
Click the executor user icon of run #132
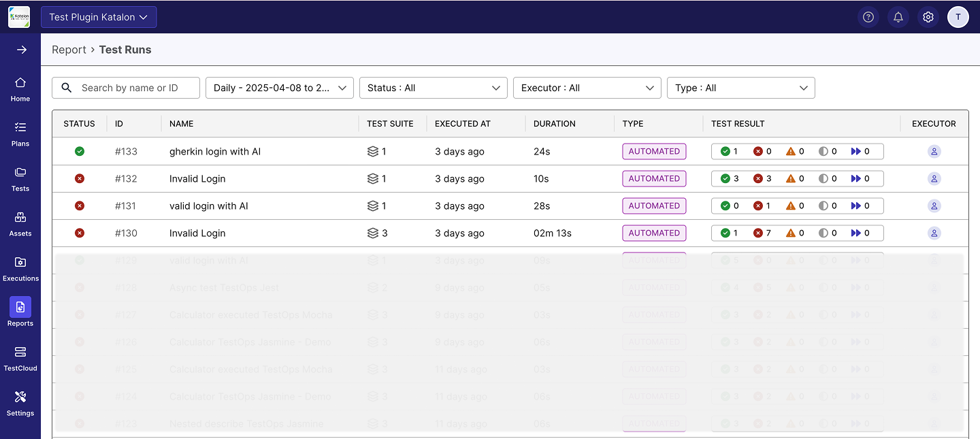[x=934, y=178]
